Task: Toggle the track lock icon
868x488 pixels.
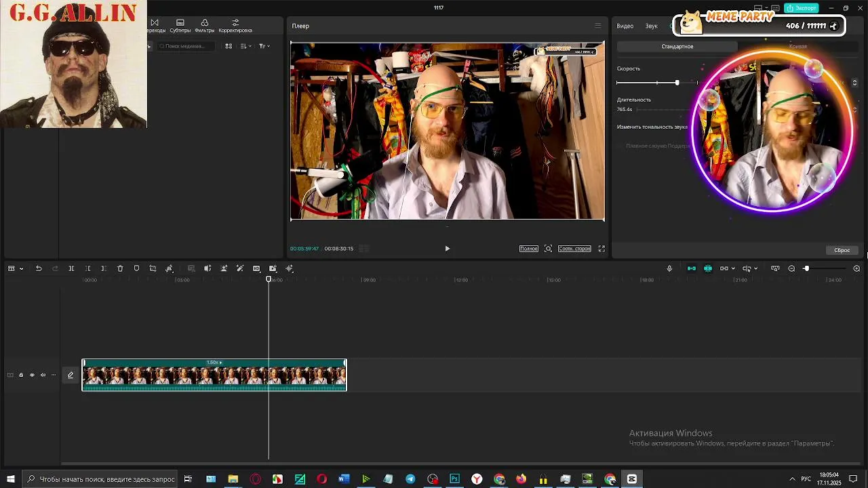Action: click(21, 375)
